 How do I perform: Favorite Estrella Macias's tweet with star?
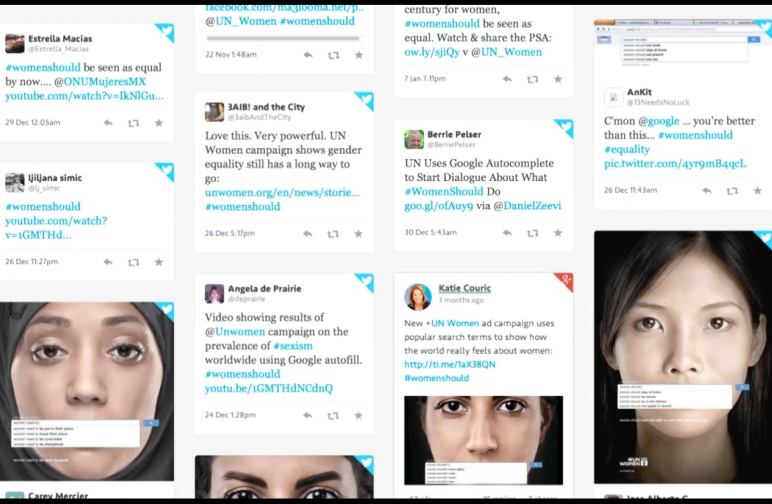point(159,123)
